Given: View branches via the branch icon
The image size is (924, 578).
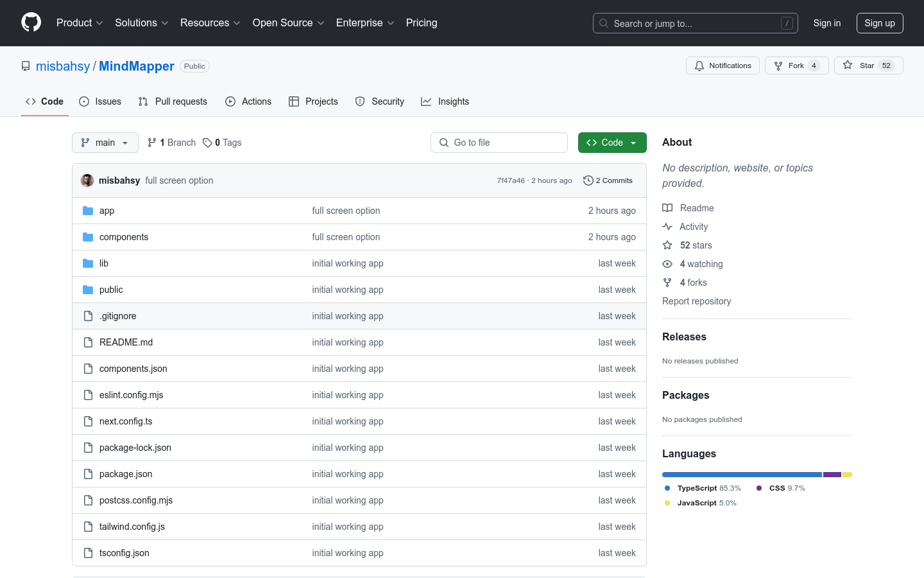Looking at the screenshot, I should click(151, 142).
